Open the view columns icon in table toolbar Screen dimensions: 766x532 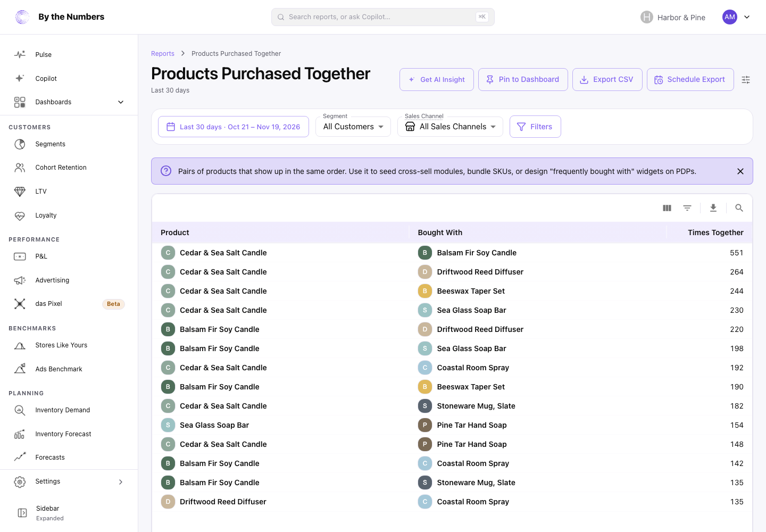tap(667, 208)
